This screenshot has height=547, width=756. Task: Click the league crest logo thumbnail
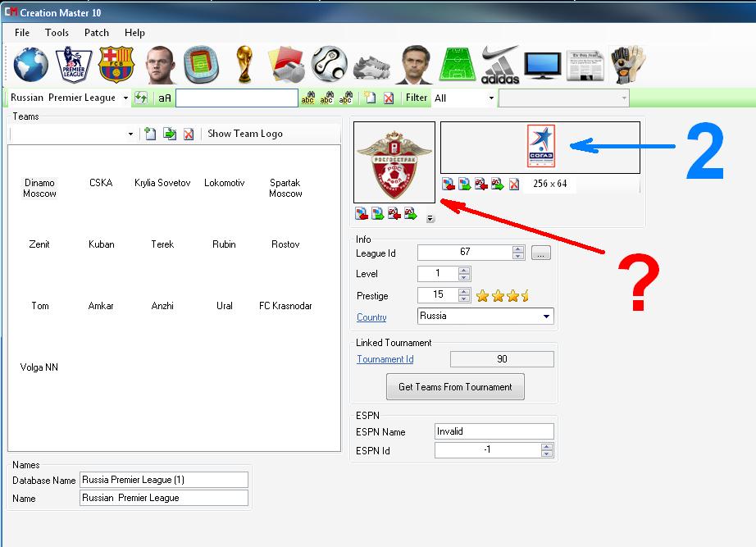pyautogui.click(x=394, y=162)
